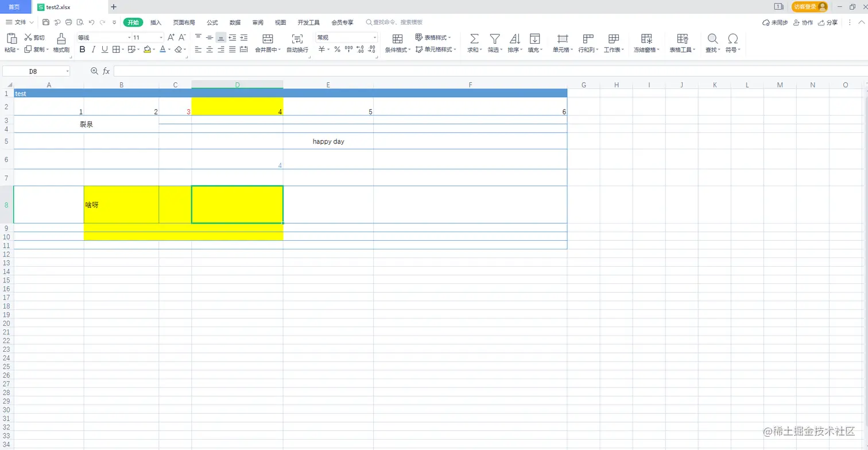Click the Sort (排序) icon
868x450 pixels.
pos(515,39)
